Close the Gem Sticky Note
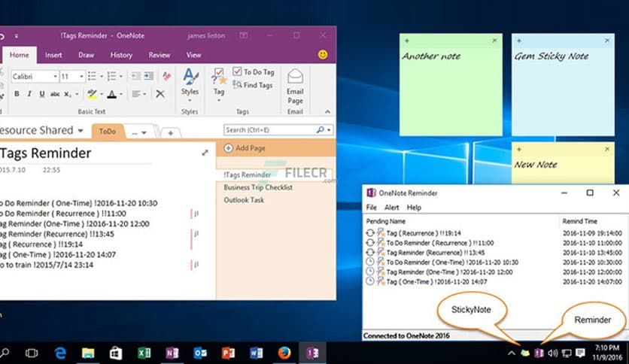The width and height of the screenshot is (629, 364). (x=607, y=41)
